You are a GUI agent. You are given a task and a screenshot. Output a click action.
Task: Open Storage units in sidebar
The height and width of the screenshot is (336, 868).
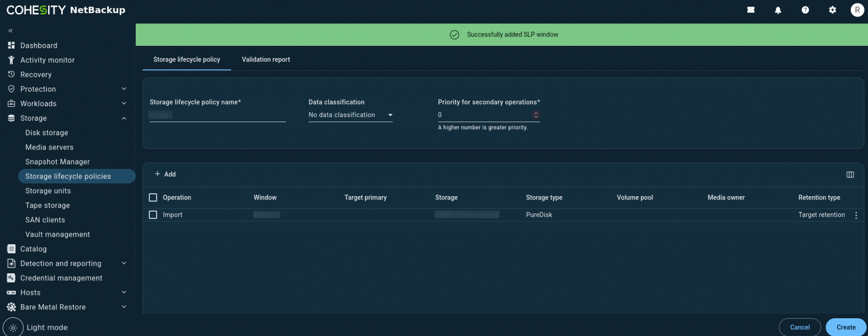[48, 191]
